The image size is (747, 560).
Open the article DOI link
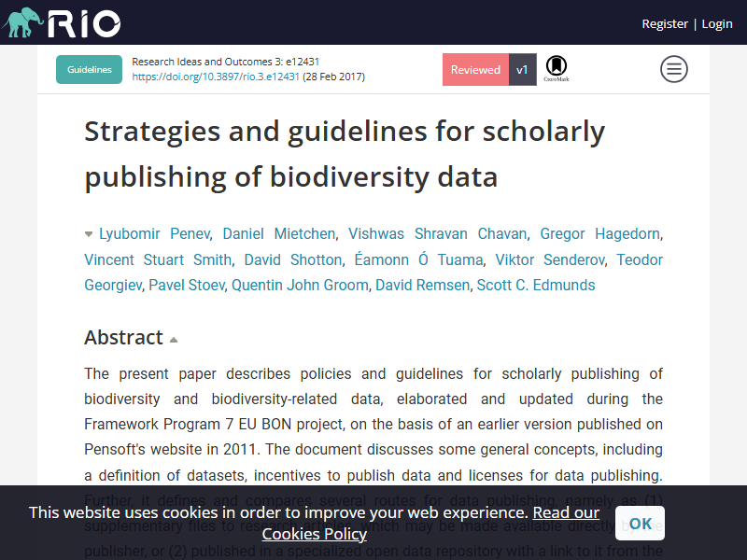(216, 77)
